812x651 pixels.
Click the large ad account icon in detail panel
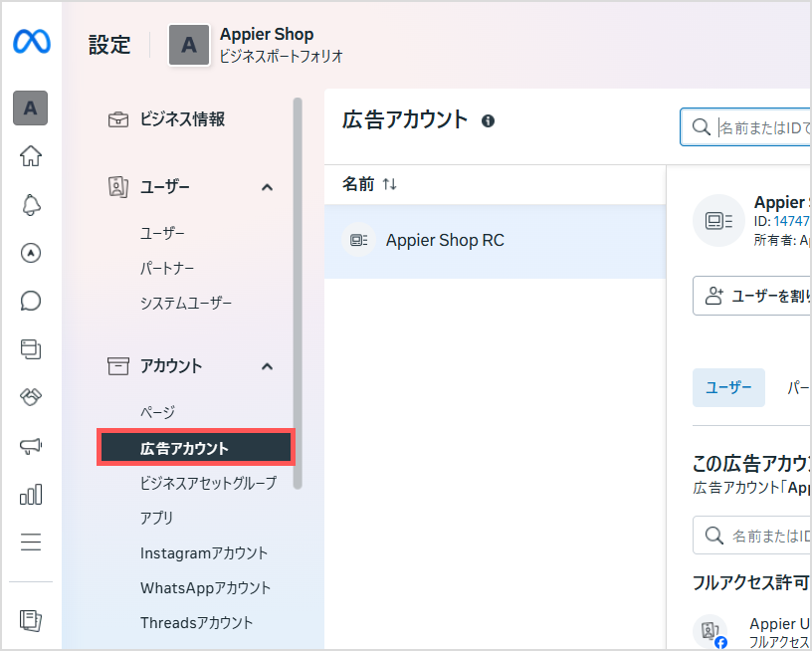coord(718,221)
